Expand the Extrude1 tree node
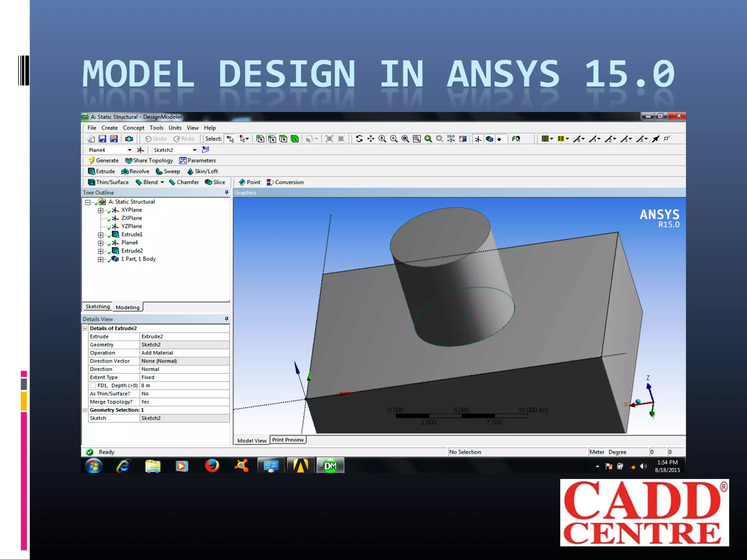The width and height of the screenshot is (747, 560). 101,235
